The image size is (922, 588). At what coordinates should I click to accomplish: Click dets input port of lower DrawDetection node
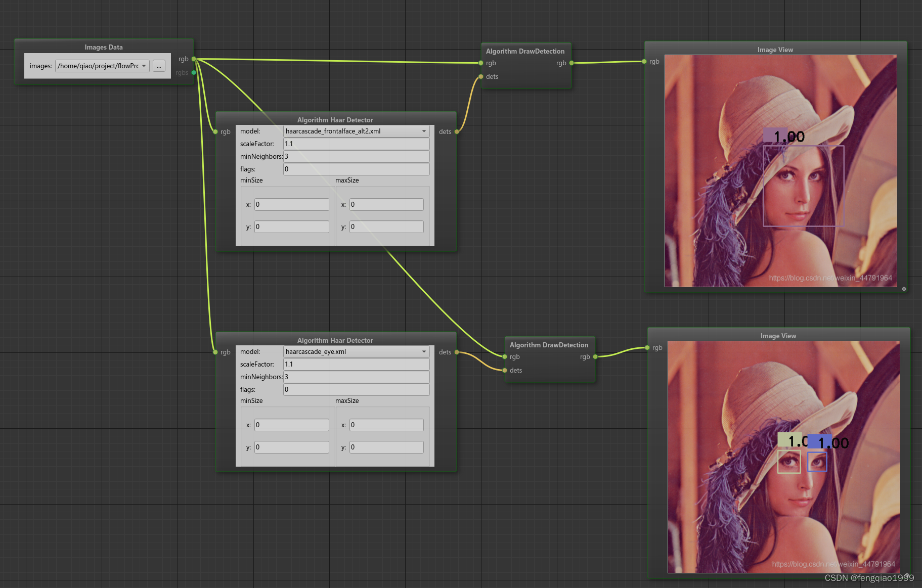[505, 371]
